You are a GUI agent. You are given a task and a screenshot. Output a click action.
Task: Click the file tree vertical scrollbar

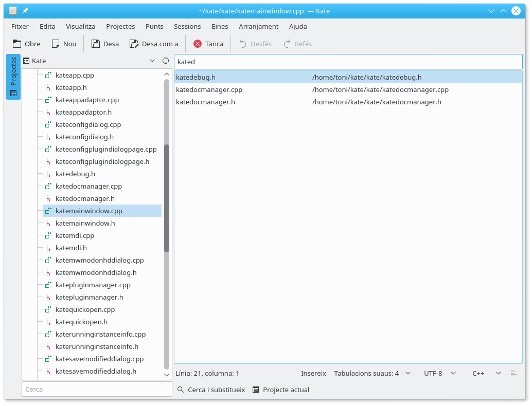click(167, 198)
